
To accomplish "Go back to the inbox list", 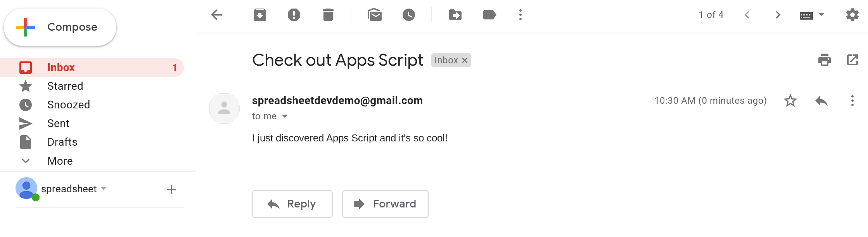I will coord(216,15).
